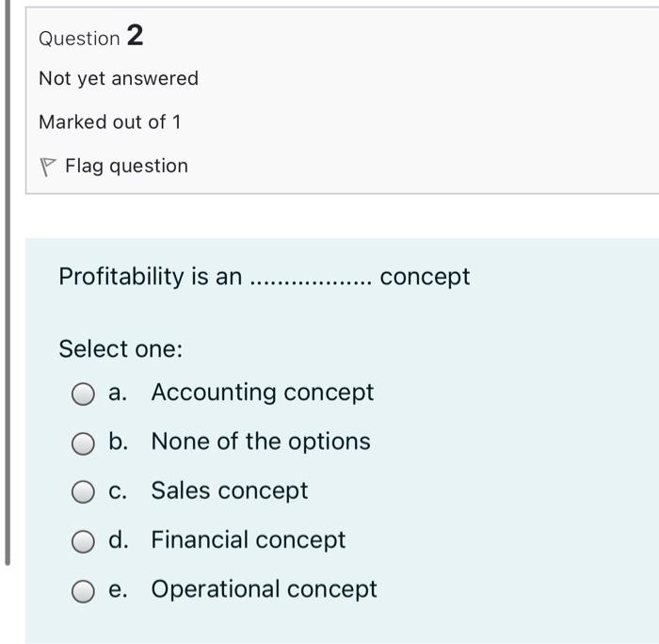Click the Select one prompt
The width and height of the screenshot is (659, 644).
click(121, 348)
